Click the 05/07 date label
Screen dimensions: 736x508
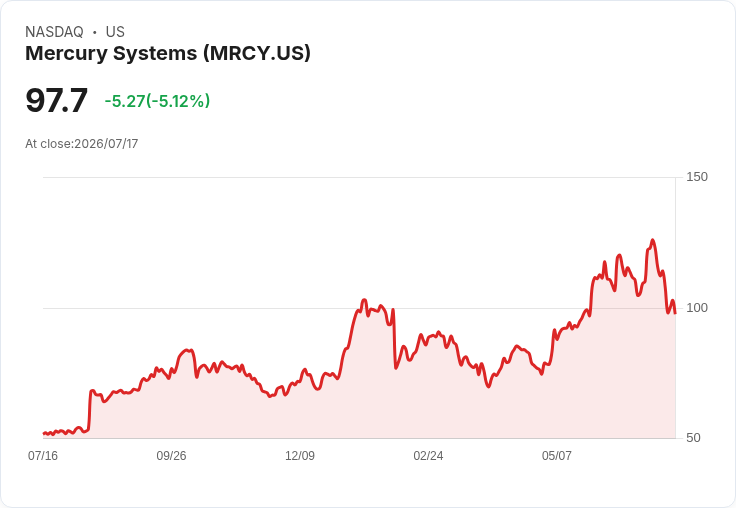pos(557,456)
